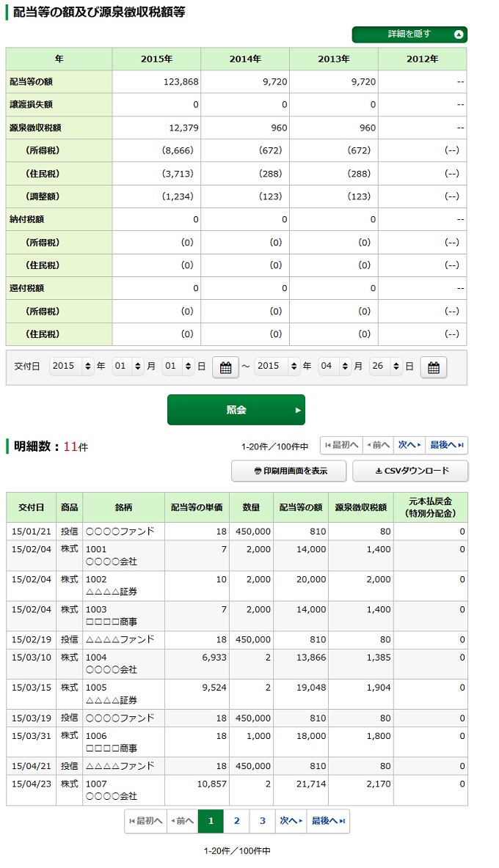This screenshot has width=499, height=868.
Task: Change the end day 26 dropdown
Action: coord(385,367)
